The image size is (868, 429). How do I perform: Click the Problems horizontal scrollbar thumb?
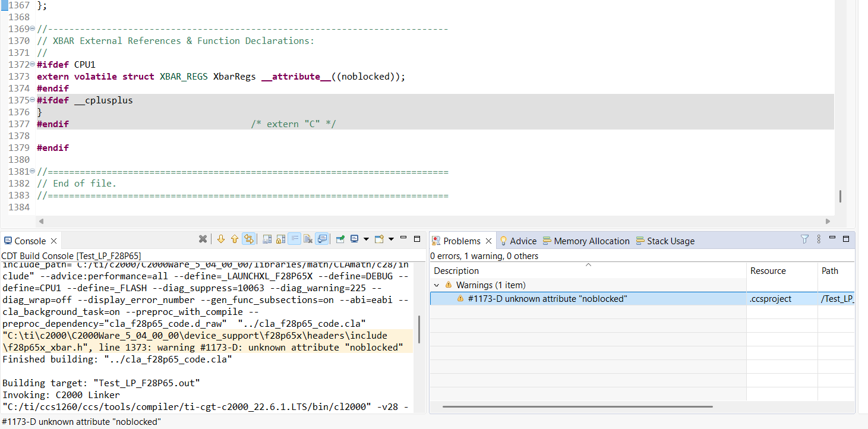point(577,407)
